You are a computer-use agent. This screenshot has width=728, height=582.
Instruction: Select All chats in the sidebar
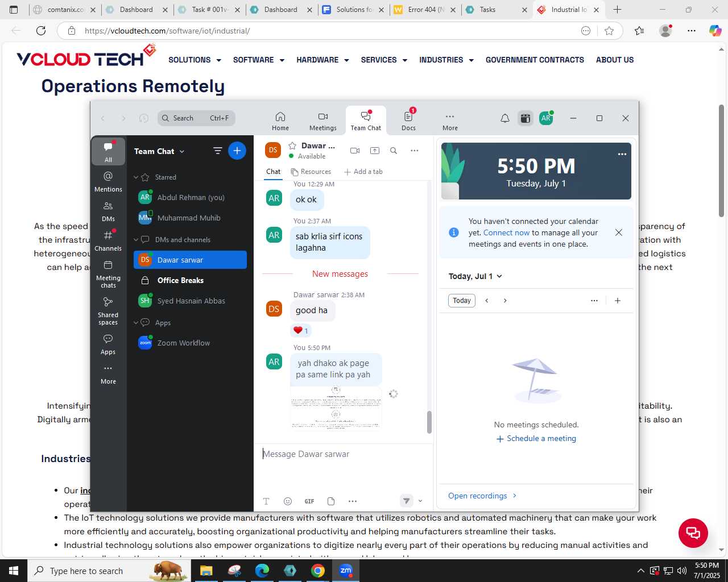tap(108, 151)
